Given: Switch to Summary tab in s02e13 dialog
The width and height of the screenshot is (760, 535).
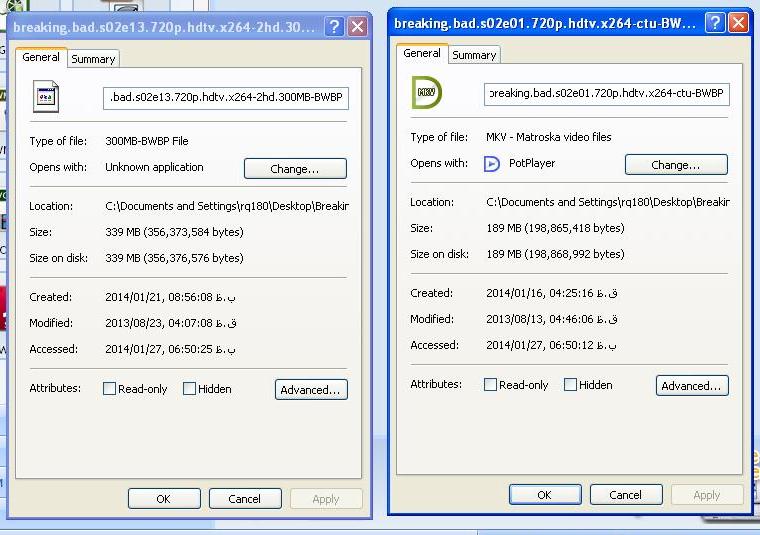Looking at the screenshot, I should tap(93, 59).
